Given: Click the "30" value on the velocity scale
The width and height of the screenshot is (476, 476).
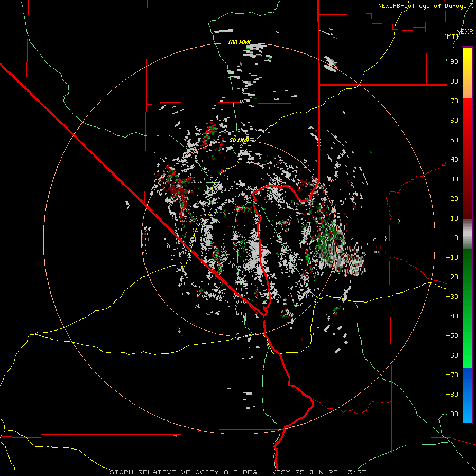Looking at the screenshot, I should coord(454,179).
